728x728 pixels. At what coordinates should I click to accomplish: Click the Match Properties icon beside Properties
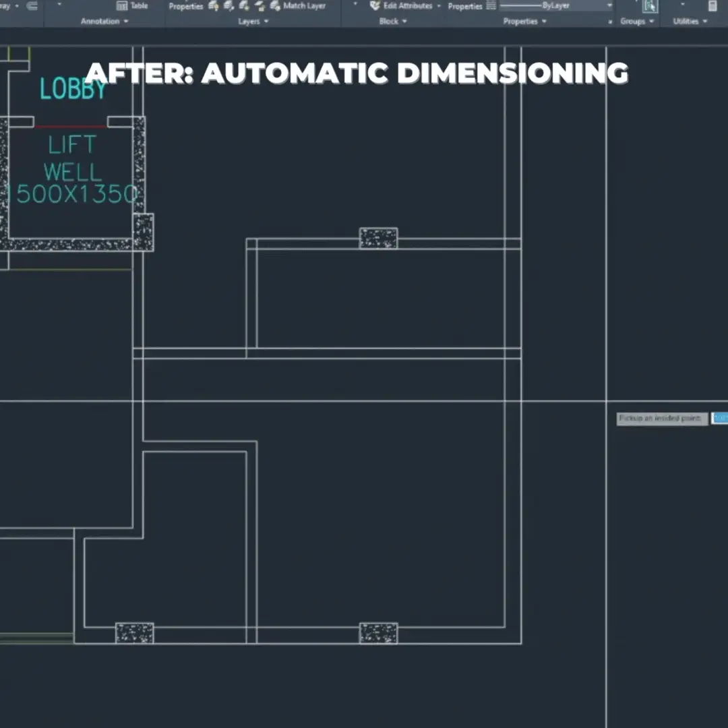click(491, 6)
